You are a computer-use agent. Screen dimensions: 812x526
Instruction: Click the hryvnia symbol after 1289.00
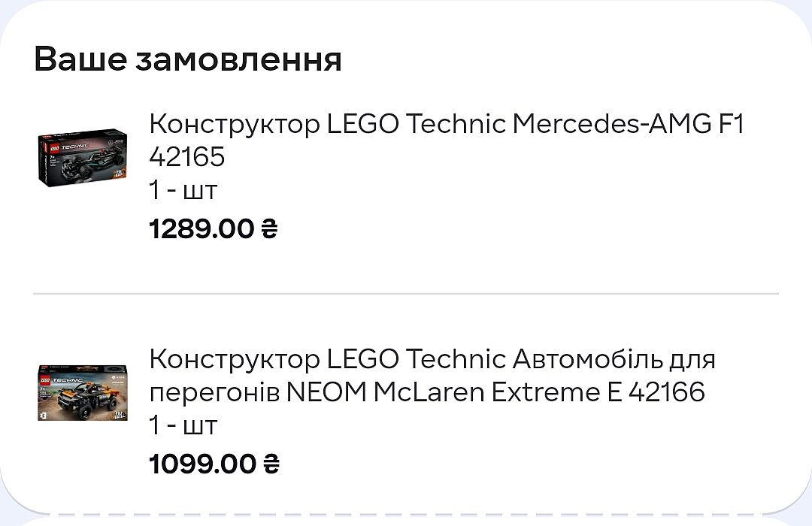(x=268, y=229)
